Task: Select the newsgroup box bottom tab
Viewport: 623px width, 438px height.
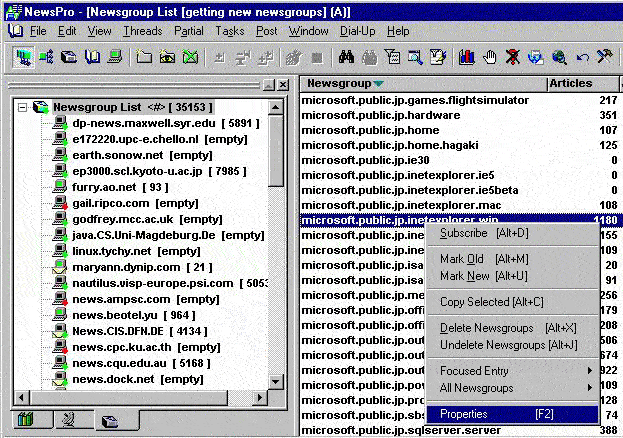Action: click(110, 421)
